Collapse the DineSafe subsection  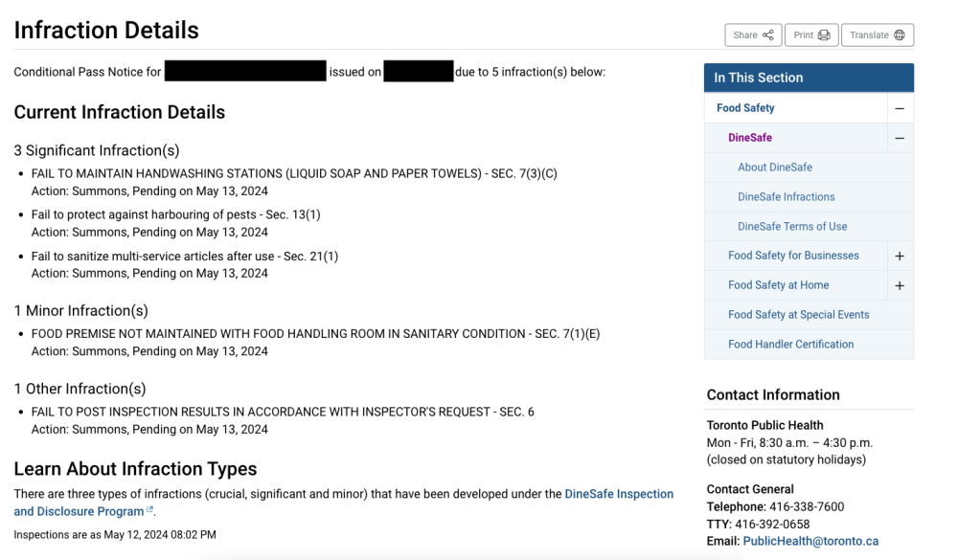pos(900,139)
